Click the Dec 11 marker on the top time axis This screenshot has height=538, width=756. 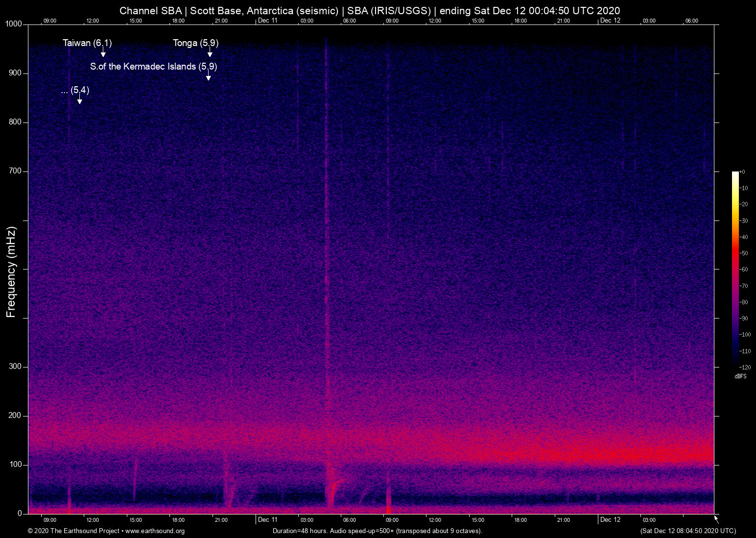pyautogui.click(x=267, y=21)
